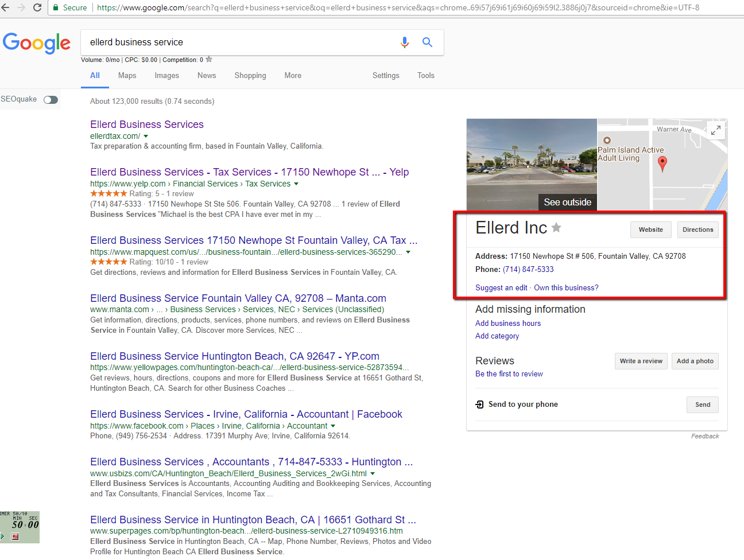Open search Settings

point(386,76)
